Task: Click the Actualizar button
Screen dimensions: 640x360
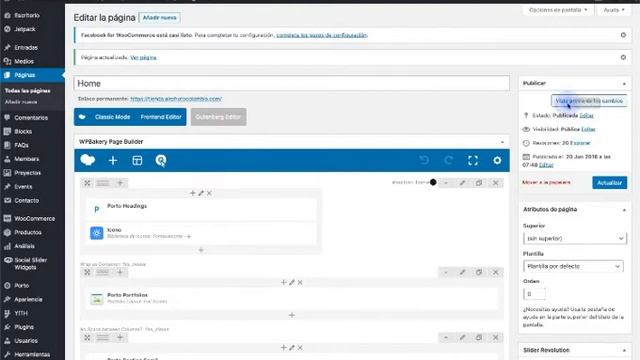Action: (x=609, y=183)
